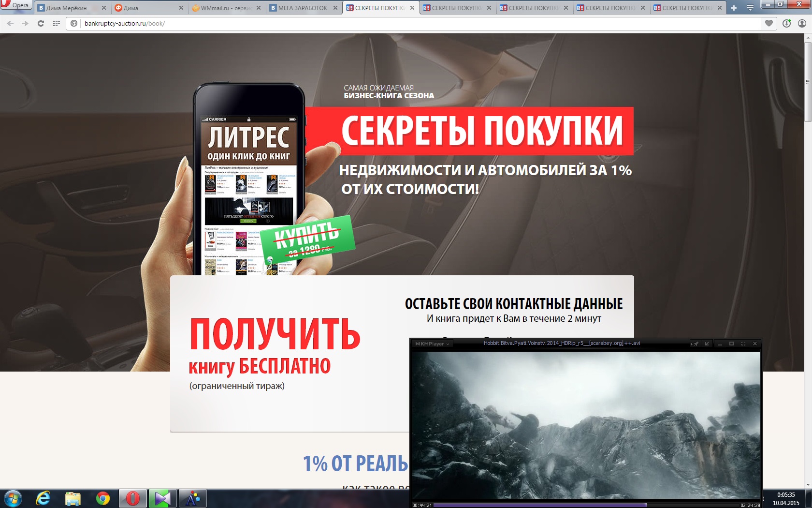Image resolution: width=812 pixels, height=508 pixels.
Task: Open the Opera account profile icon
Action: click(802, 23)
